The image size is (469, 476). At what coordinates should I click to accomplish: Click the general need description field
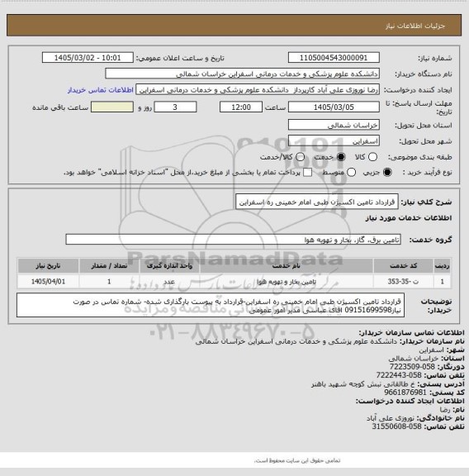coord(317,202)
